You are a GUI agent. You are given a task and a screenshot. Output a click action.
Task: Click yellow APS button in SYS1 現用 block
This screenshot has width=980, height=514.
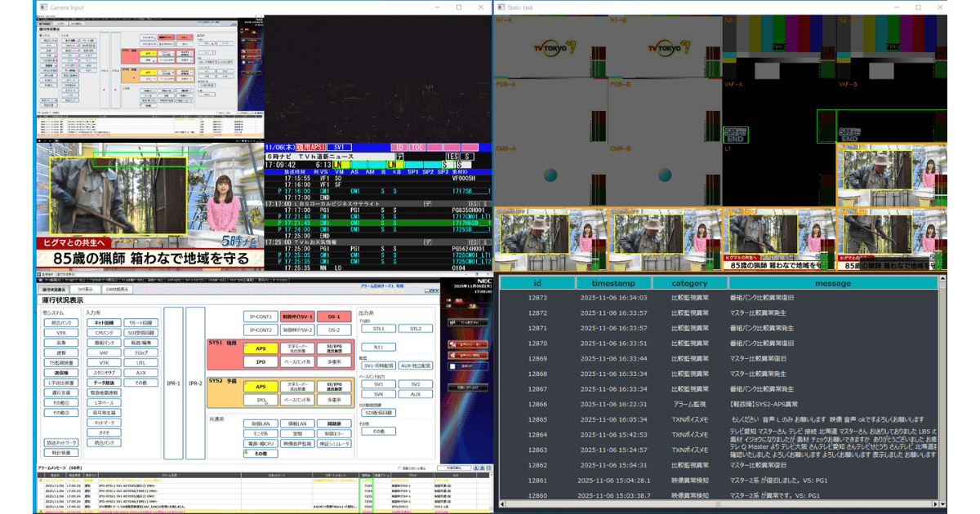tap(260, 348)
